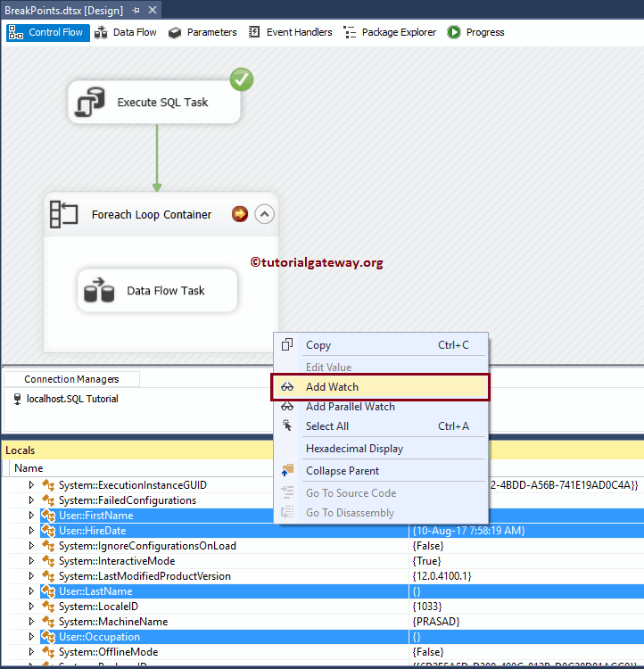Toggle Hexadecimal Display option
This screenshot has height=669, width=644.
pyautogui.click(x=381, y=449)
